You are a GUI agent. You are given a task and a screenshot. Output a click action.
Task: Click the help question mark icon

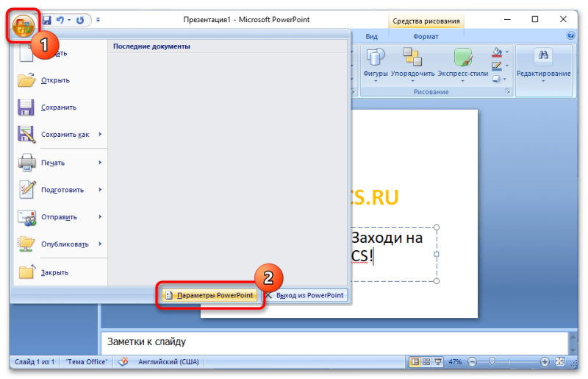pyautogui.click(x=570, y=35)
